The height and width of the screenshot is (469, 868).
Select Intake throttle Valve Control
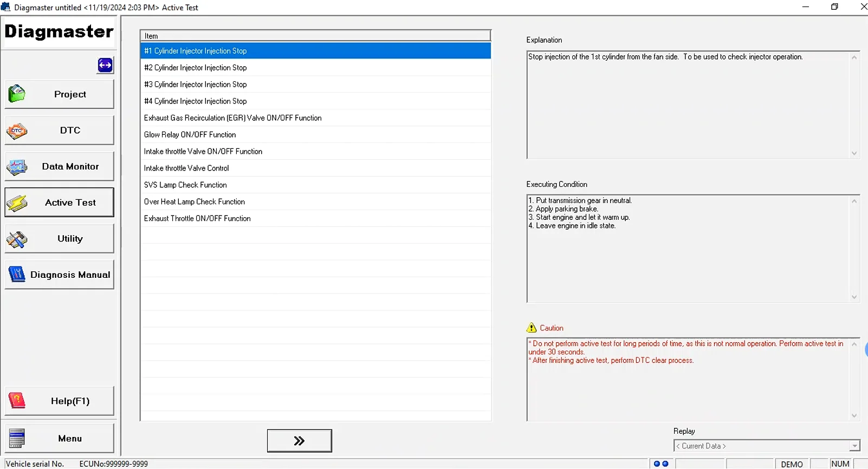pos(315,168)
